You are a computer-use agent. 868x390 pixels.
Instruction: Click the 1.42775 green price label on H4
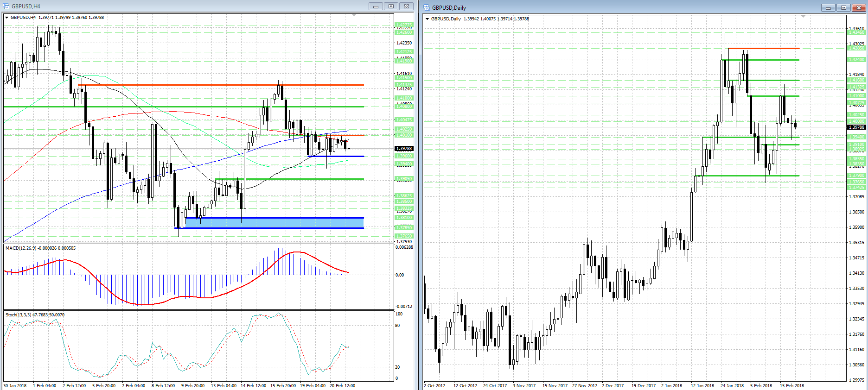pos(404,25)
